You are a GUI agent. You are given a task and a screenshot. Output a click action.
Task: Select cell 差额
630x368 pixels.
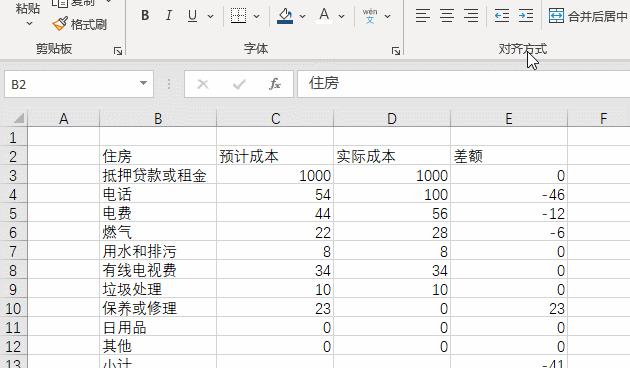tap(509, 156)
